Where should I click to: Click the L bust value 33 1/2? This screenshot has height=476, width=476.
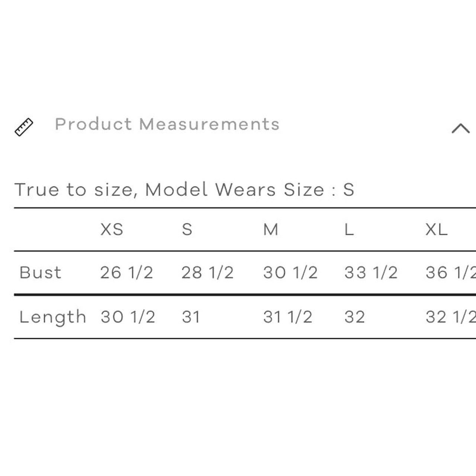point(371,273)
